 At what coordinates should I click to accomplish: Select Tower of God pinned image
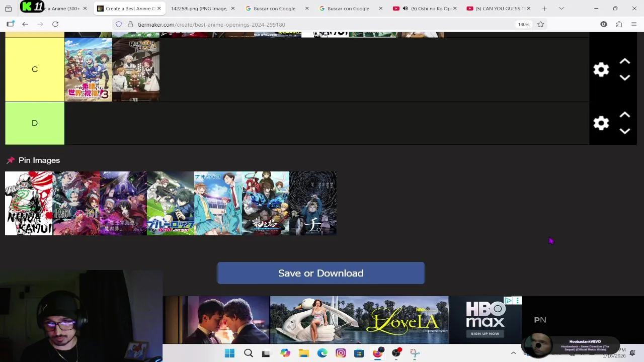pyautogui.click(x=266, y=203)
